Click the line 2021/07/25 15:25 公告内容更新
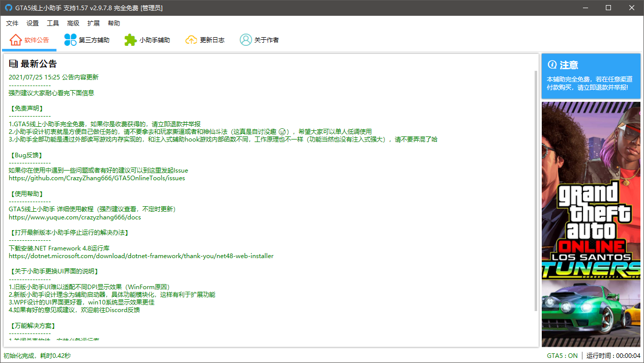 (53, 77)
